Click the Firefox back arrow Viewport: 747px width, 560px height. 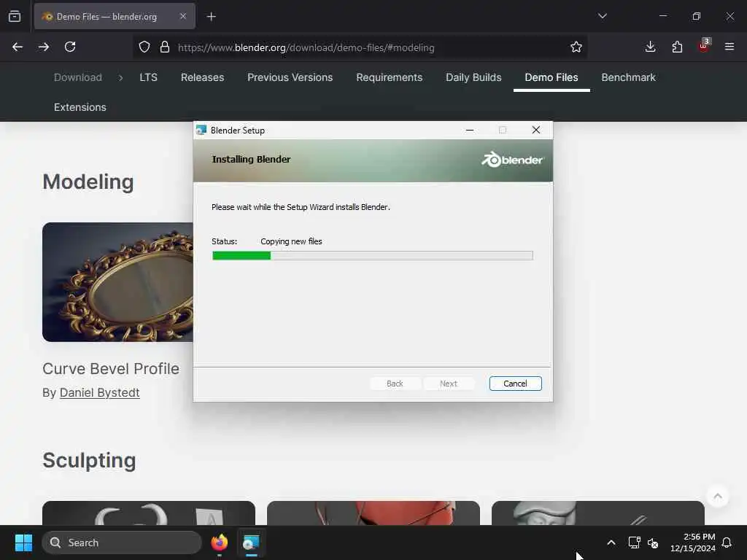(x=18, y=47)
